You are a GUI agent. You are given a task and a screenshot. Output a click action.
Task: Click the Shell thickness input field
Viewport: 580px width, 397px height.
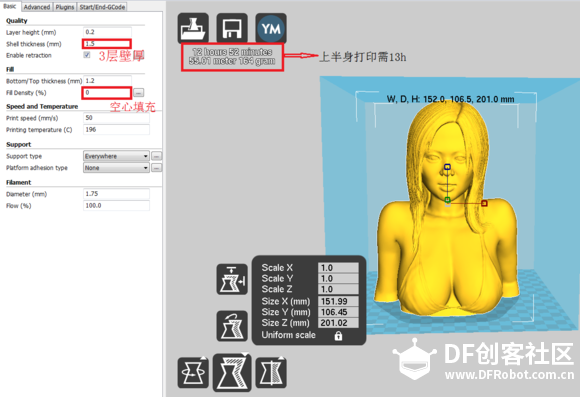pyautogui.click(x=107, y=44)
